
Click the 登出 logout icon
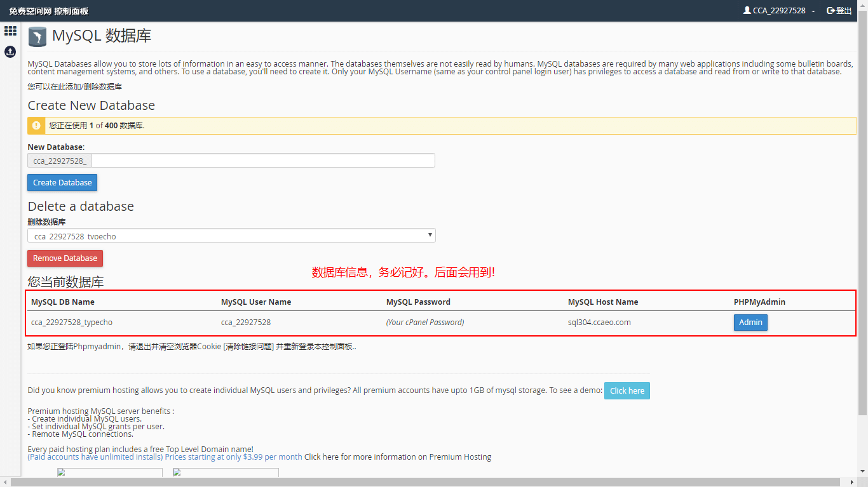(831, 10)
